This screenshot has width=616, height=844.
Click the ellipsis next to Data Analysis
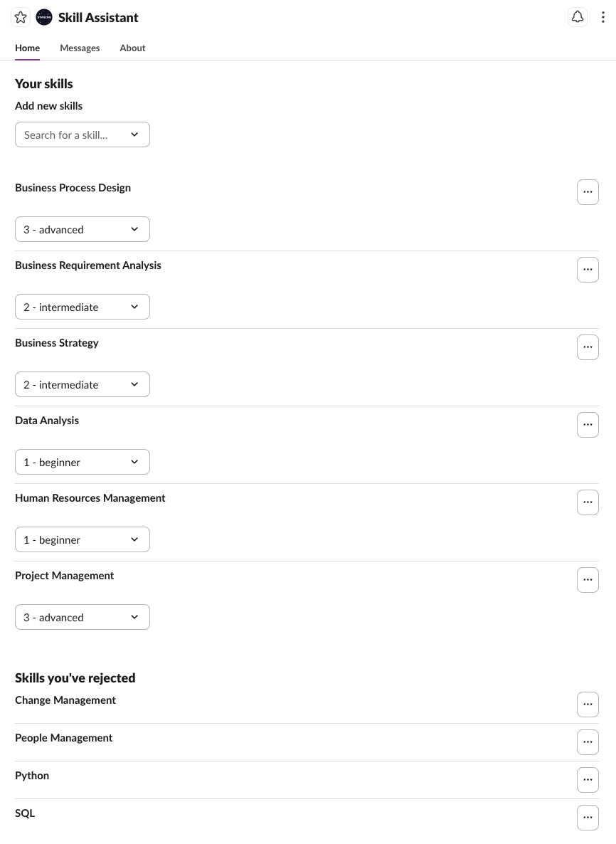[588, 425]
